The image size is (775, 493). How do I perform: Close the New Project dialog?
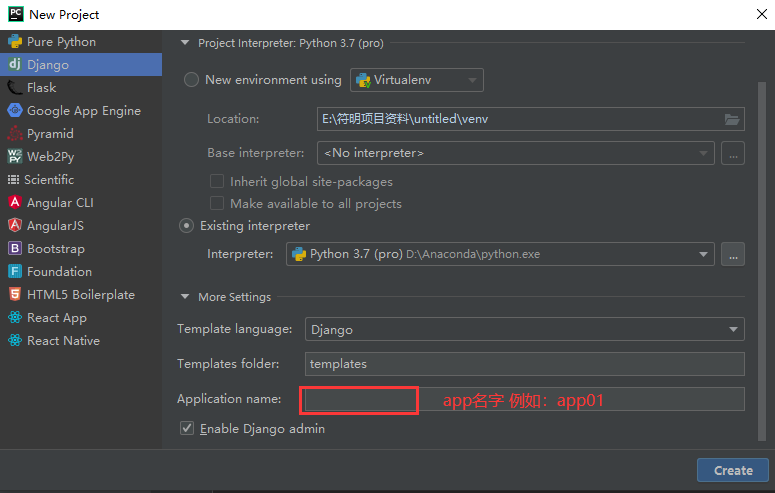[762, 14]
